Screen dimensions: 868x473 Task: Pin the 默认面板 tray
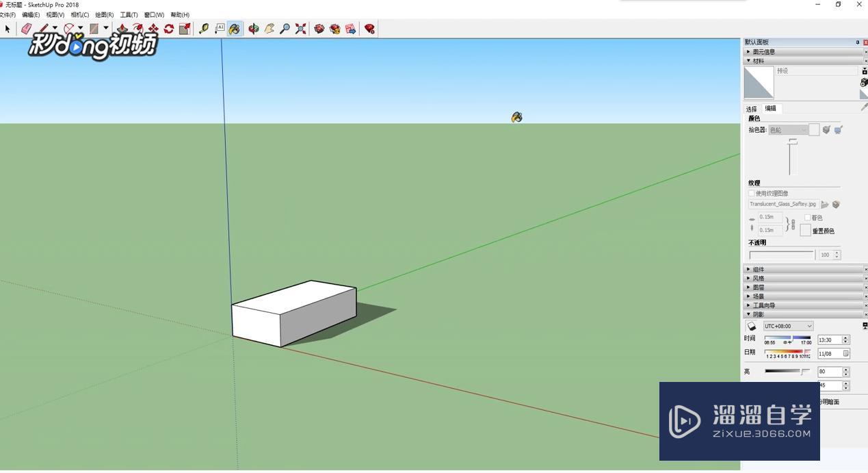[x=858, y=42]
